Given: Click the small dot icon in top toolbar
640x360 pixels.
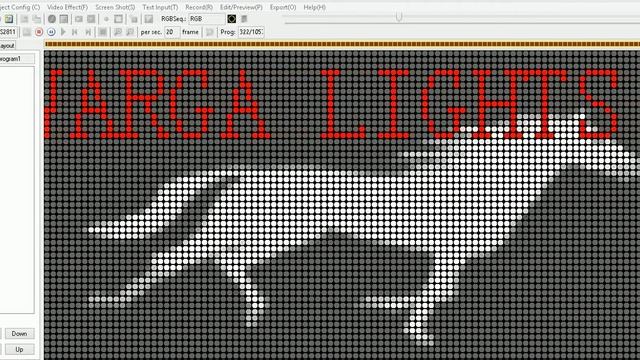Looking at the screenshot, I should coord(107,19).
